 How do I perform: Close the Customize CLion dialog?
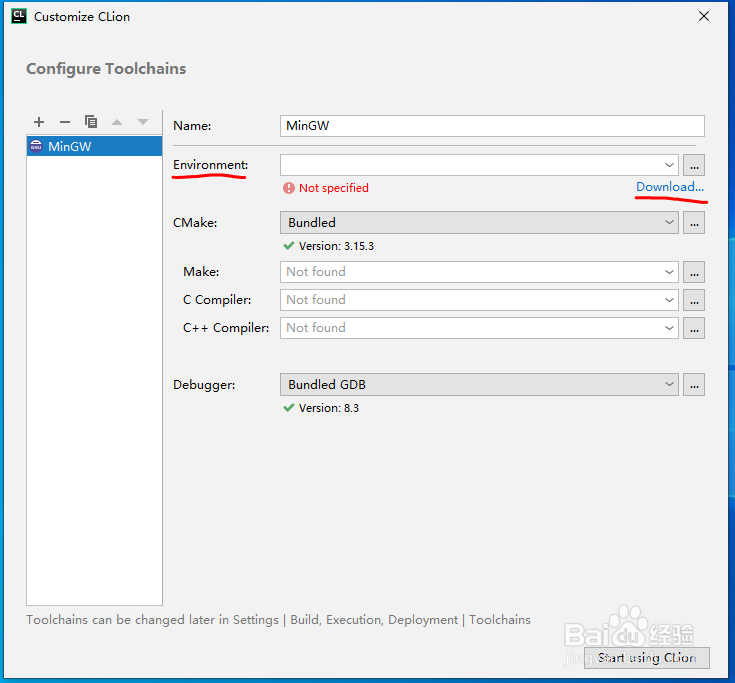[x=704, y=16]
